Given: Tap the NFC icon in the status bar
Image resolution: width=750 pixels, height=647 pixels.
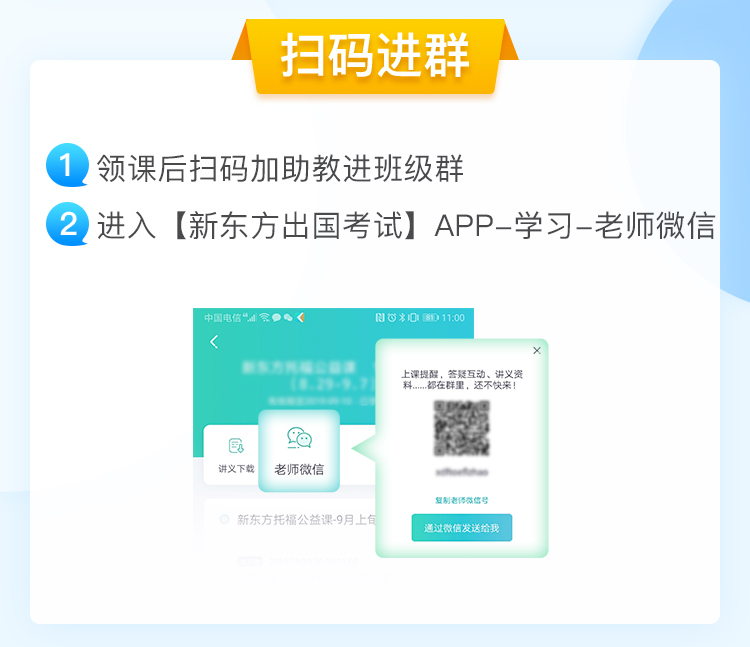Looking at the screenshot, I should tap(380, 318).
